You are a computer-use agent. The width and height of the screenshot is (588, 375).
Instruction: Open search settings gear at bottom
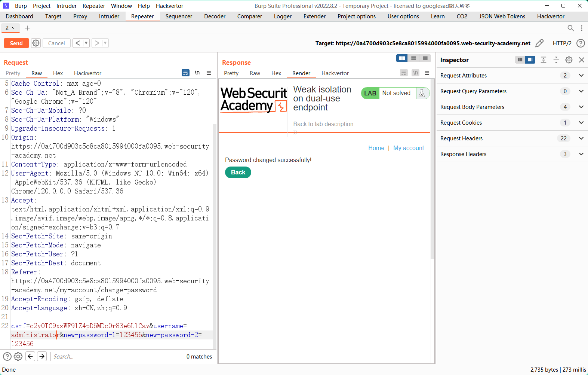[x=18, y=356]
